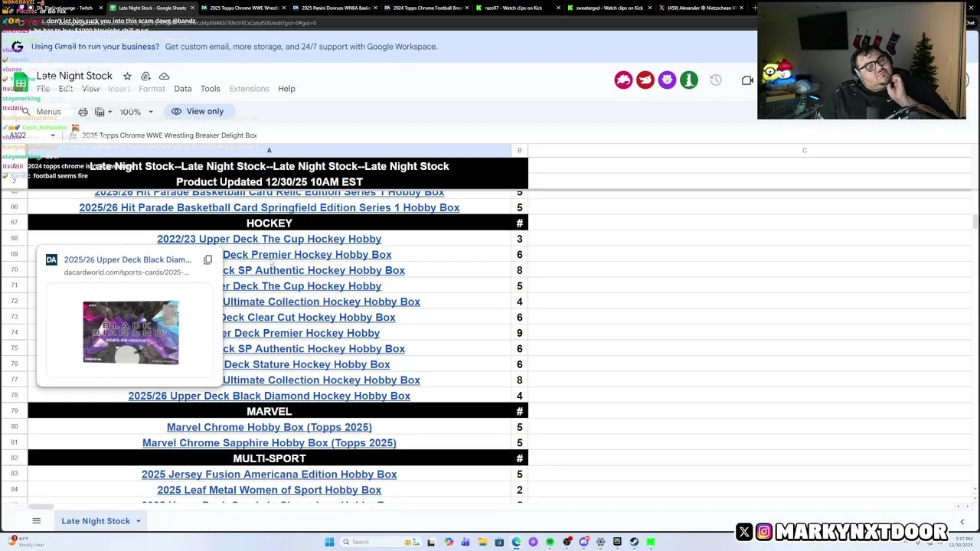Image resolution: width=980 pixels, height=551 pixels.
Task: Click the purple anonymous viewer avatar
Action: pyautogui.click(x=667, y=80)
